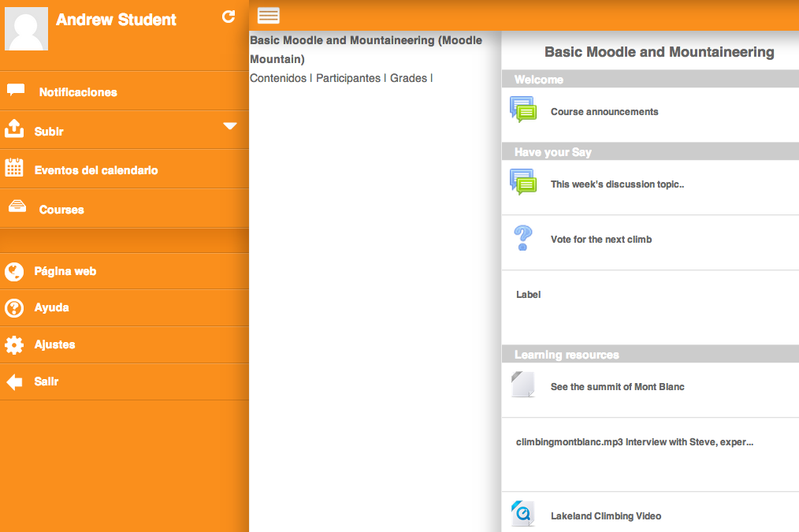Expand the Subir dropdown arrow
The image size is (799, 532).
pyautogui.click(x=230, y=126)
